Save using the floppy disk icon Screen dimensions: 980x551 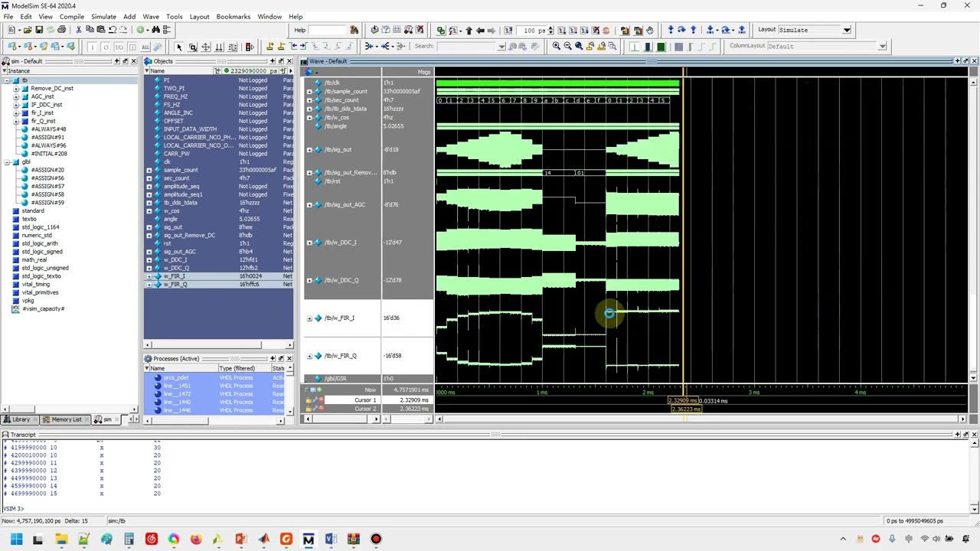tap(38, 30)
